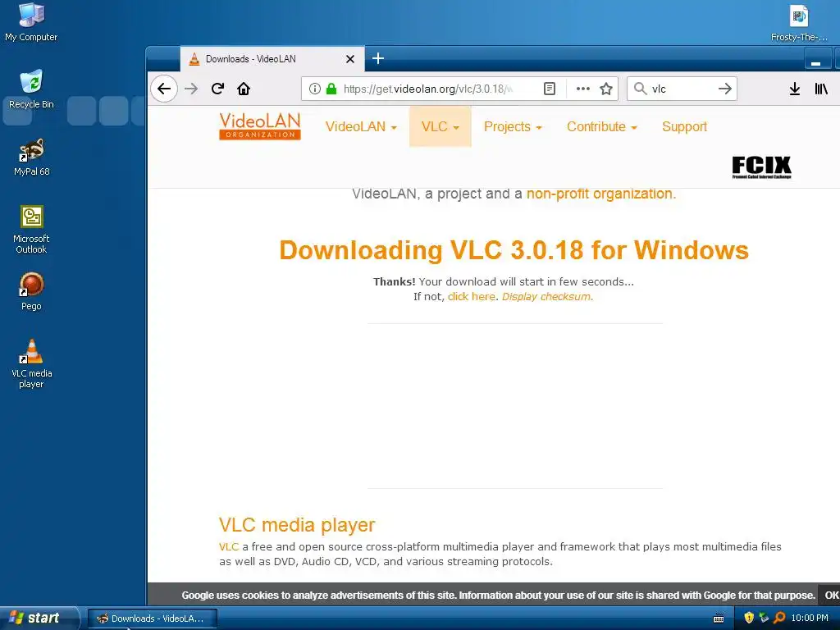Open the browser downloads panel
This screenshot has height=630, width=840.
(794, 89)
